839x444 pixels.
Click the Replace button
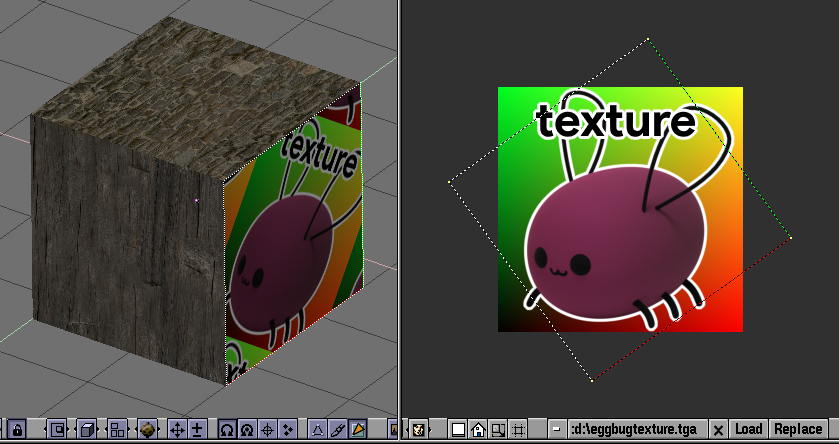pyautogui.click(x=798, y=429)
